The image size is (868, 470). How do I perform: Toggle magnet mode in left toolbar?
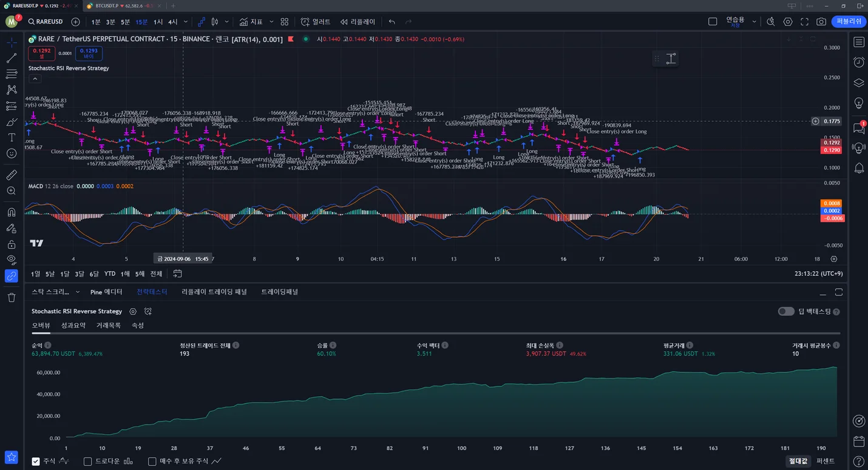click(12, 212)
